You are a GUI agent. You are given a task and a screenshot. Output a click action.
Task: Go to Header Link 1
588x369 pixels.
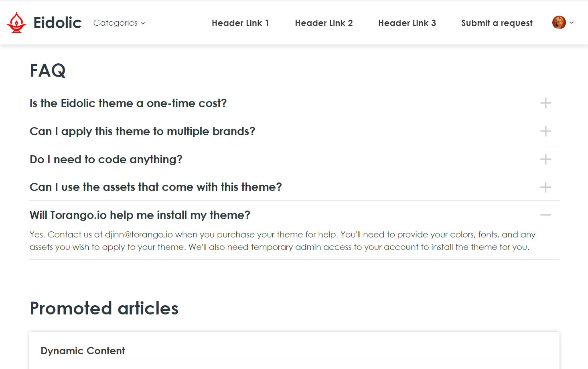[240, 23]
